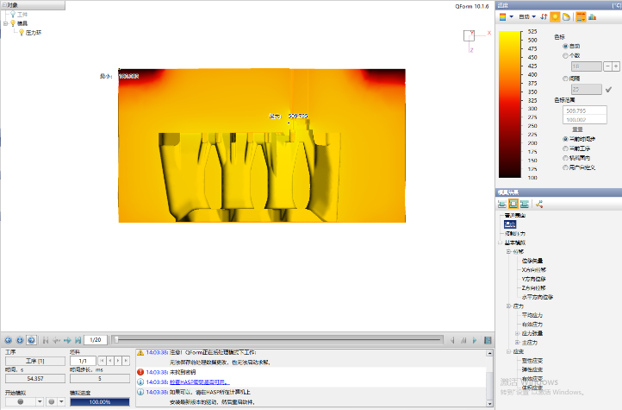The height and width of the screenshot is (410, 622).
Task: Click first view icon in results panel toolbar
Action: 503,204
